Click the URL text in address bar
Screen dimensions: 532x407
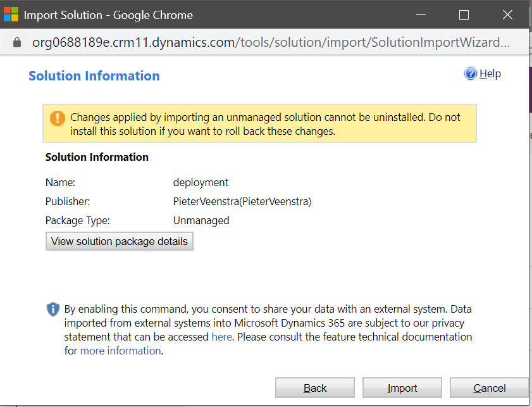click(x=271, y=42)
